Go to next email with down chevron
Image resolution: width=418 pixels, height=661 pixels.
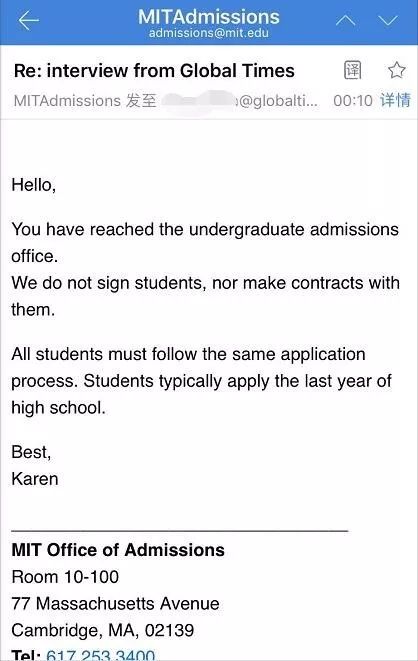(388, 20)
